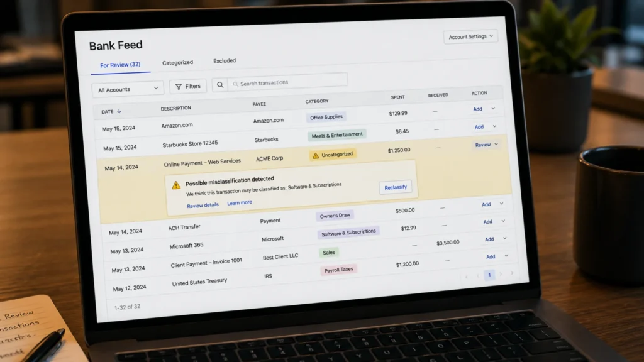Open the All Accounts dropdown
Screen dimensions: 644x362
pos(128,89)
